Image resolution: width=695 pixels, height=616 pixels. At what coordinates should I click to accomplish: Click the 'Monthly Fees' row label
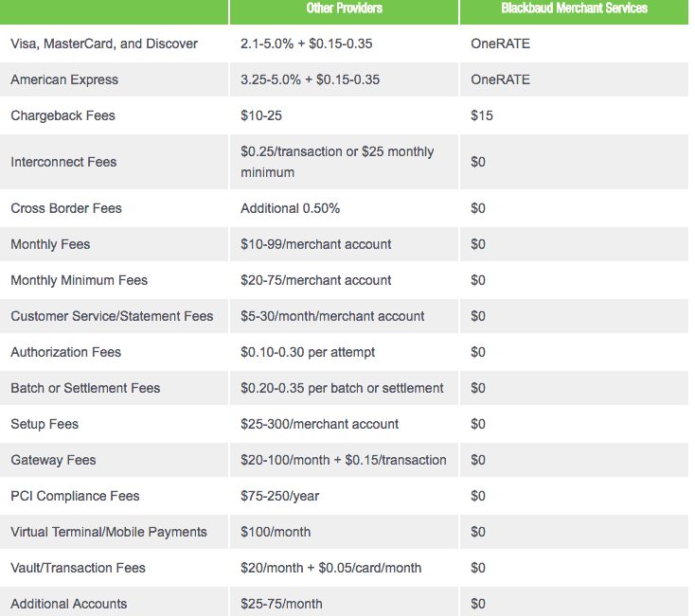click(x=50, y=244)
